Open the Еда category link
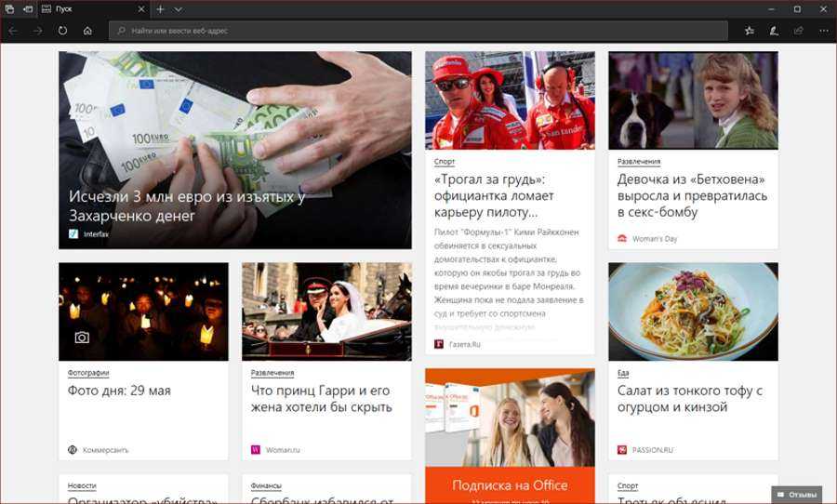The height and width of the screenshot is (504, 837). [623, 373]
